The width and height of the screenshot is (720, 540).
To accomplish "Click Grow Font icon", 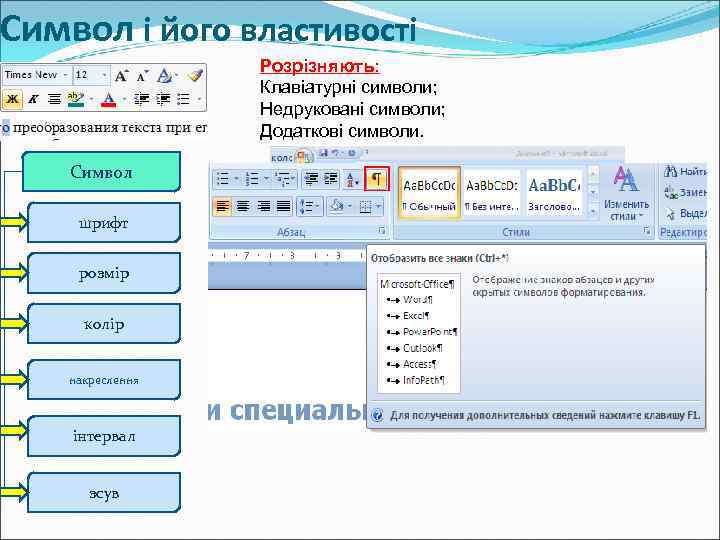I will tap(121, 75).
